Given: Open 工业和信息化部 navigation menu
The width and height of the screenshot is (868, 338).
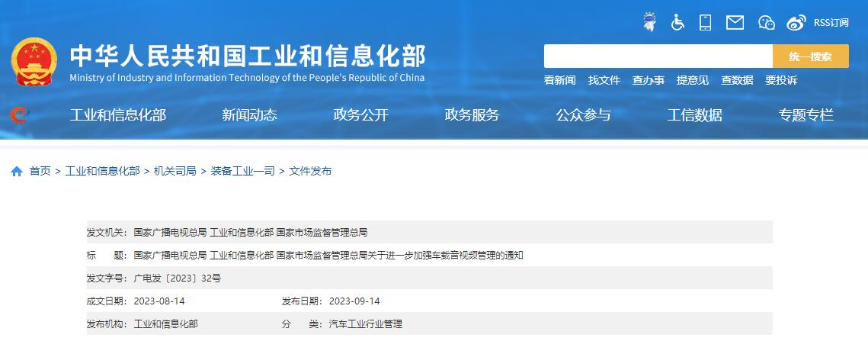Looking at the screenshot, I should click(118, 115).
